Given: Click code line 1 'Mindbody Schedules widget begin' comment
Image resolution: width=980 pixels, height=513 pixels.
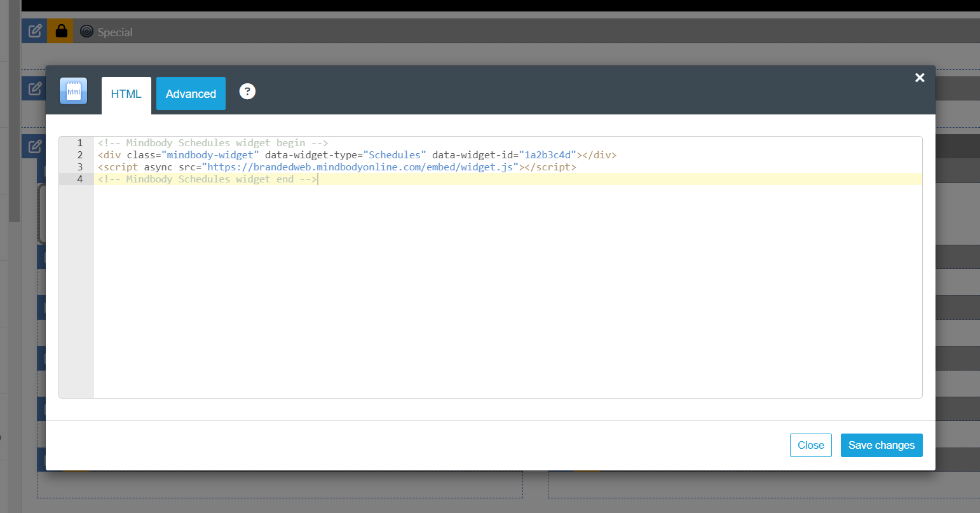Looking at the screenshot, I should click(213, 143).
